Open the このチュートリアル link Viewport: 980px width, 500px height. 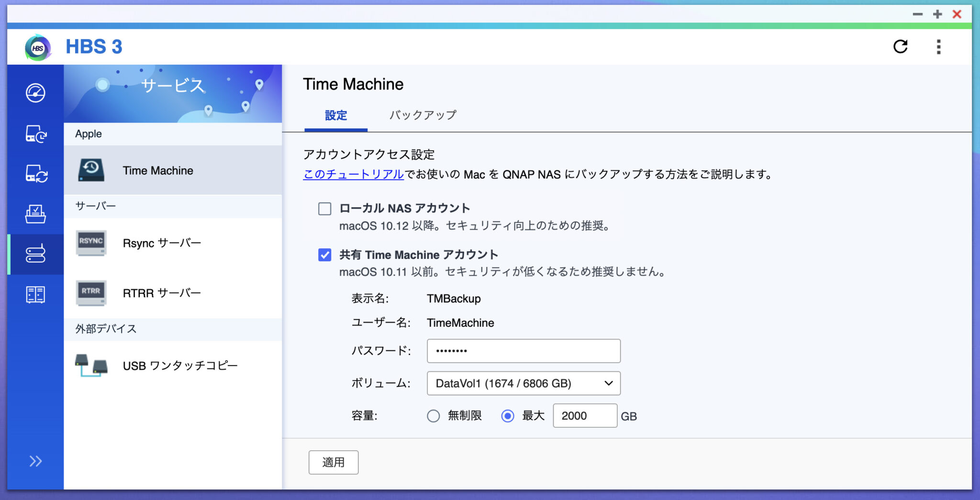click(352, 174)
